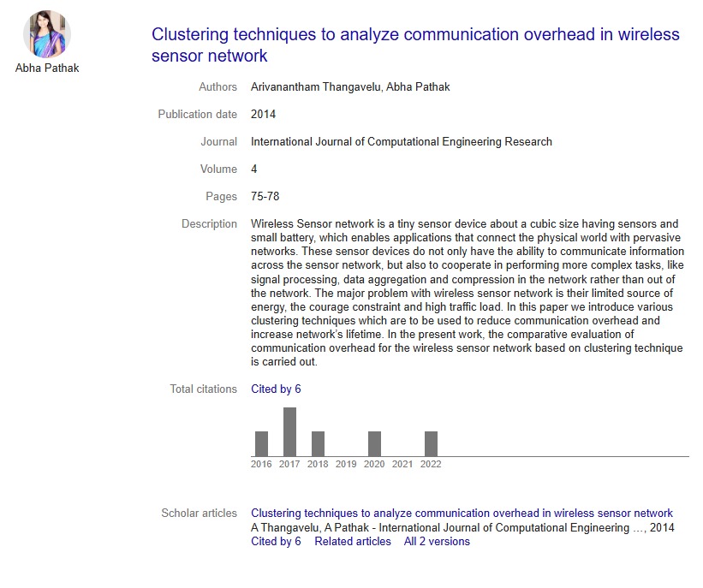The width and height of the screenshot is (703, 588).
Task: Click the Volume field label
Action: (218, 169)
